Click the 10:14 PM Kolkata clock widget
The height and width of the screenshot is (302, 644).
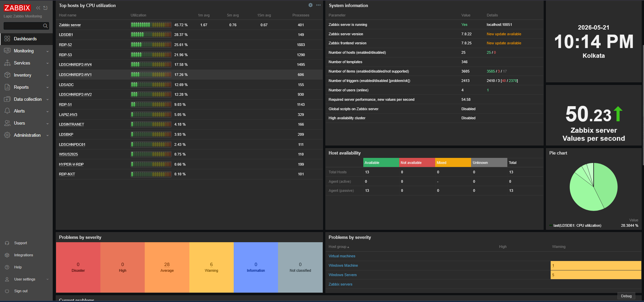(x=594, y=42)
